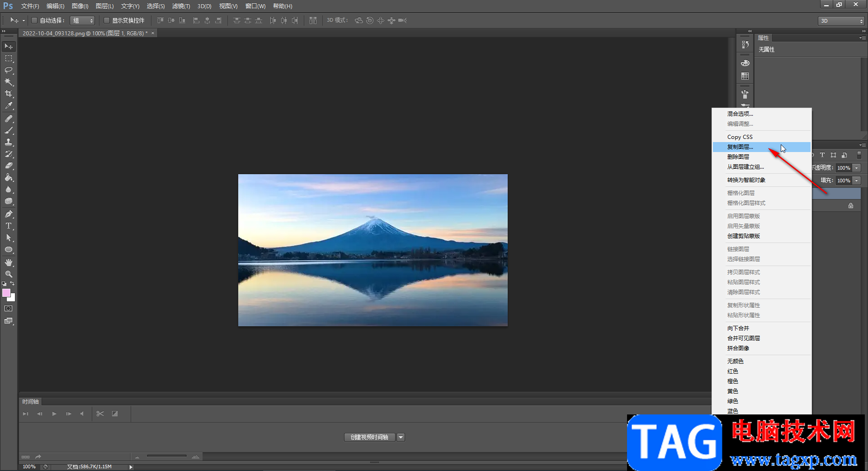Collapse the right panels with double arrows
This screenshot has height=471, width=868.
[863, 31]
